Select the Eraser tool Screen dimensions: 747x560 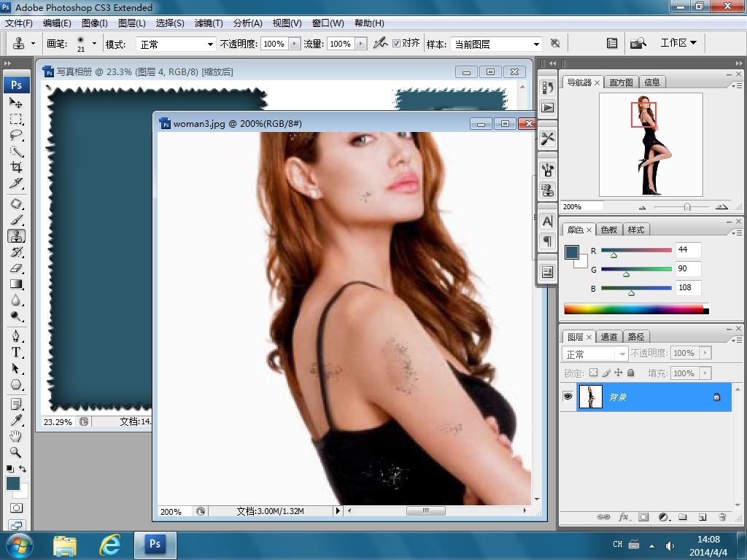(x=16, y=268)
